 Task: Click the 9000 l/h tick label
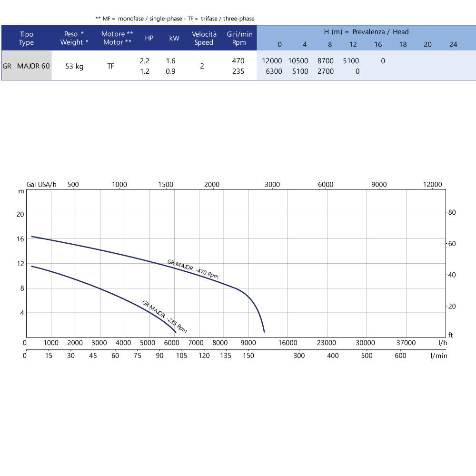248,343
